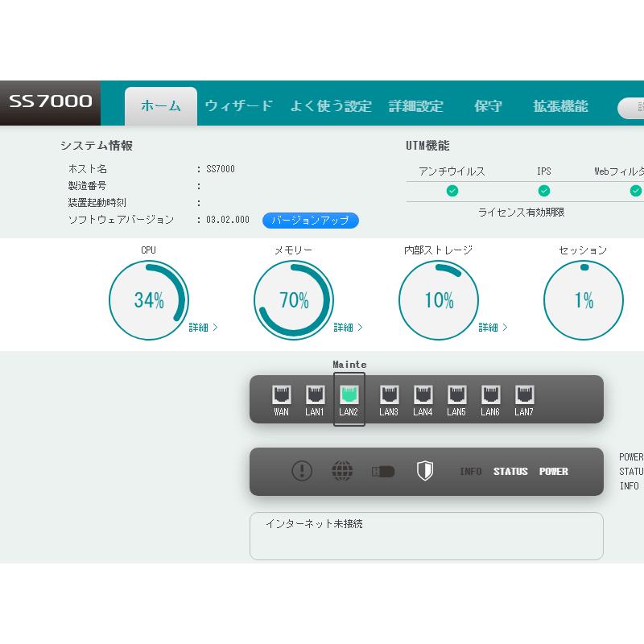Image resolution: width=644 pixels, height=644 pixels.
Task: Click the UTM機能 heading
Action: 427,146
